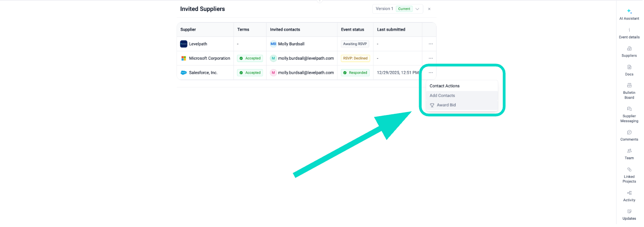The height and width of the screenshot is (227, 644).
Task: Open the three-dot menu for Levelpath row
Action: point(430,44)
